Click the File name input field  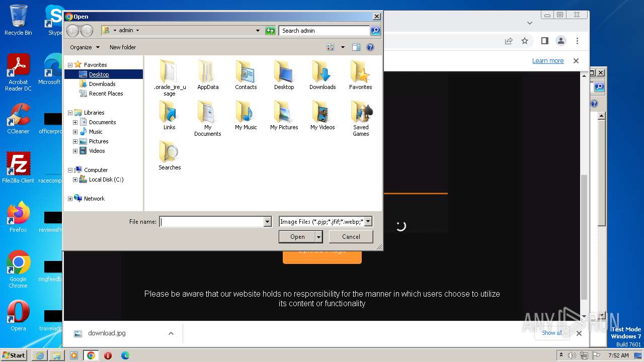point(212,222)
